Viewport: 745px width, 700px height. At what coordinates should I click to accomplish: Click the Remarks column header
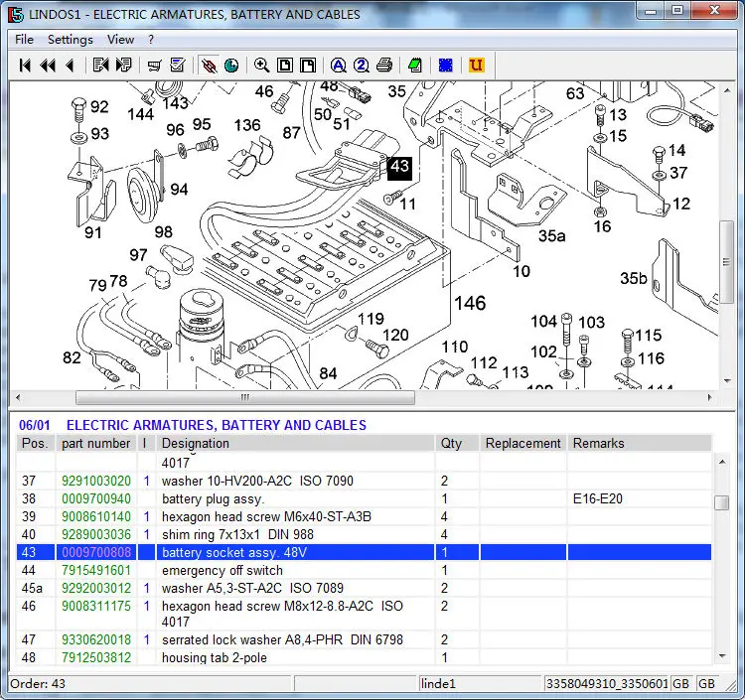[640, 443]
